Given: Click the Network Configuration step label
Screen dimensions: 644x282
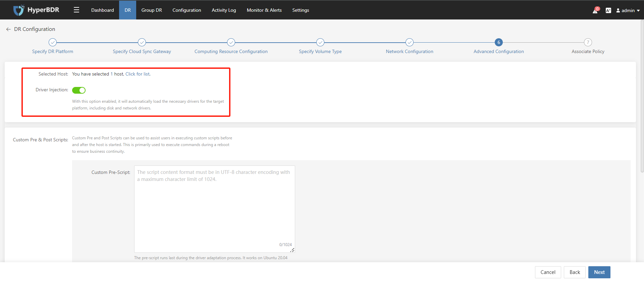Looking at the screenshot, I should click(410, 51).
